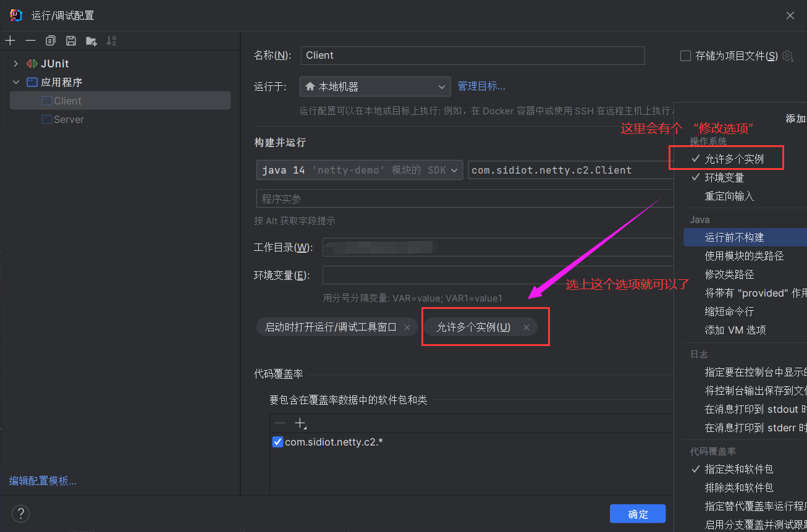
Task: Uncheck the com.sidiot.netty.c2.* package checkbox
Action: pos(277,442)
